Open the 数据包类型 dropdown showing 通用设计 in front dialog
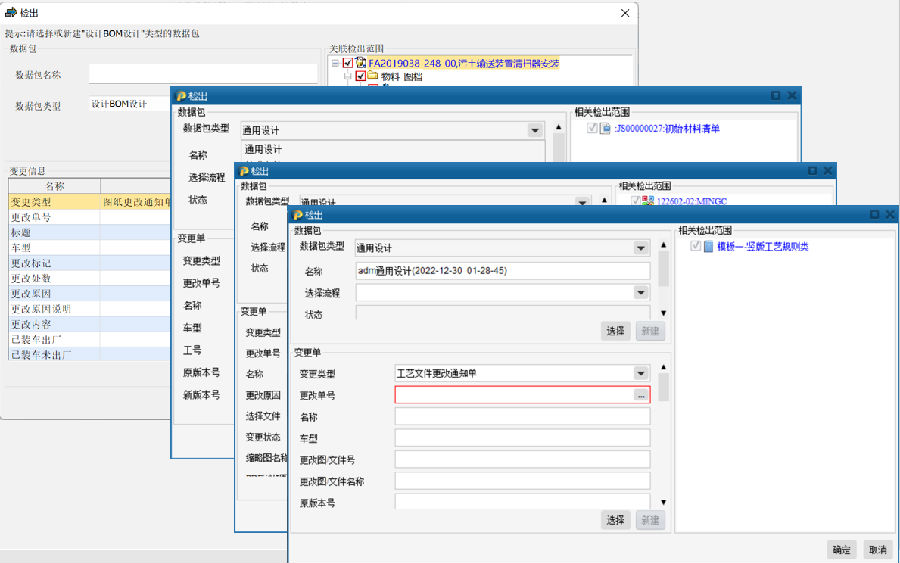The width and height of the screenshot is (900, 563). (640, 248)
